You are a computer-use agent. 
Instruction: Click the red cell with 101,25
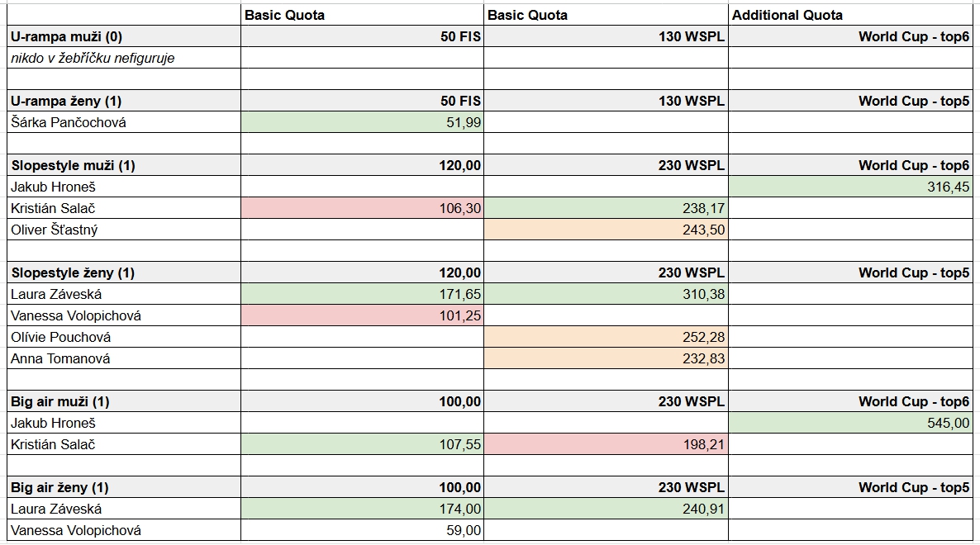[362, 315]
